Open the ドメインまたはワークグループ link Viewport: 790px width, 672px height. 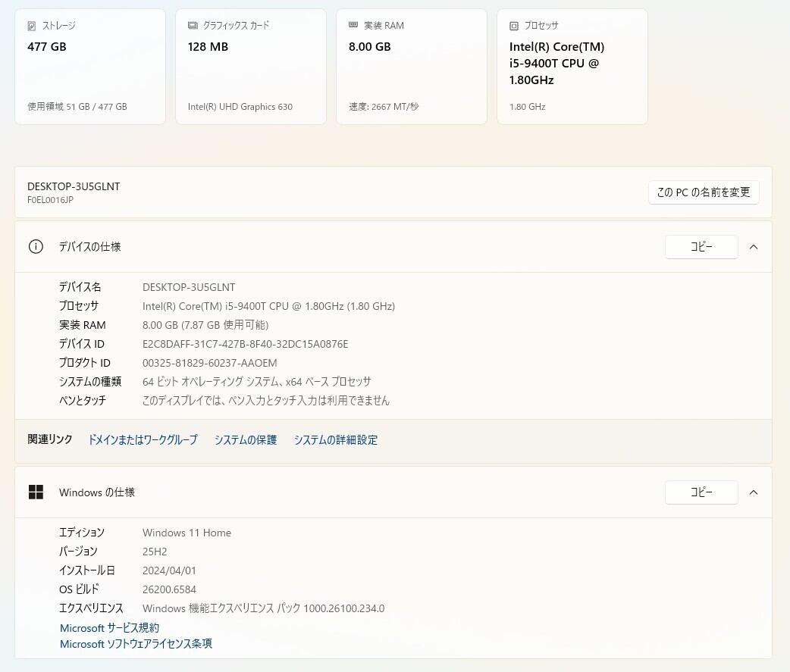click(143, 440)
